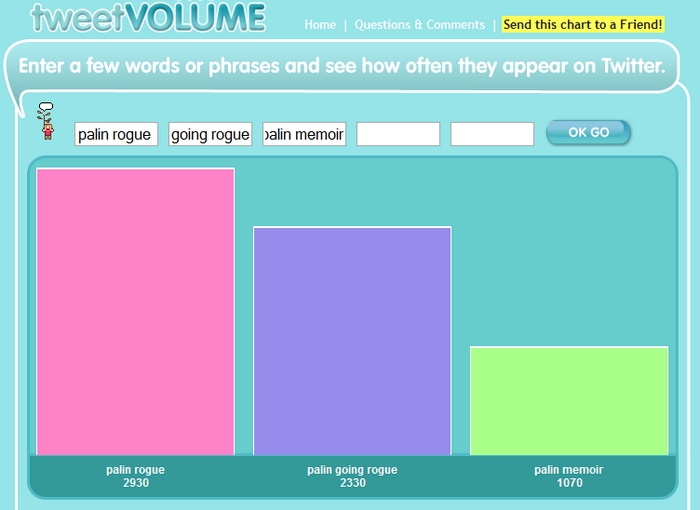This screenshot has width=700, height=510.
Task: Click the 2330 count value
Action: point(353,483)
